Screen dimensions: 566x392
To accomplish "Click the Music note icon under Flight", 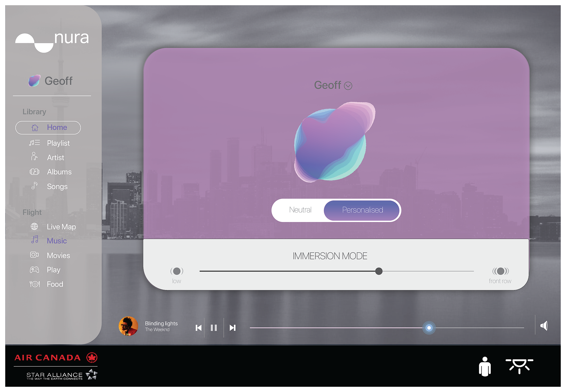I will coord(35,240).
